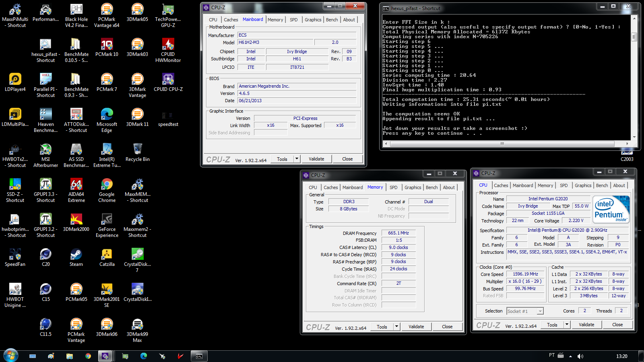This screenshot has height=362, width=644.
Task: Click Close button in Mainboard CPU-Z window
Action: tap(347, 159)
